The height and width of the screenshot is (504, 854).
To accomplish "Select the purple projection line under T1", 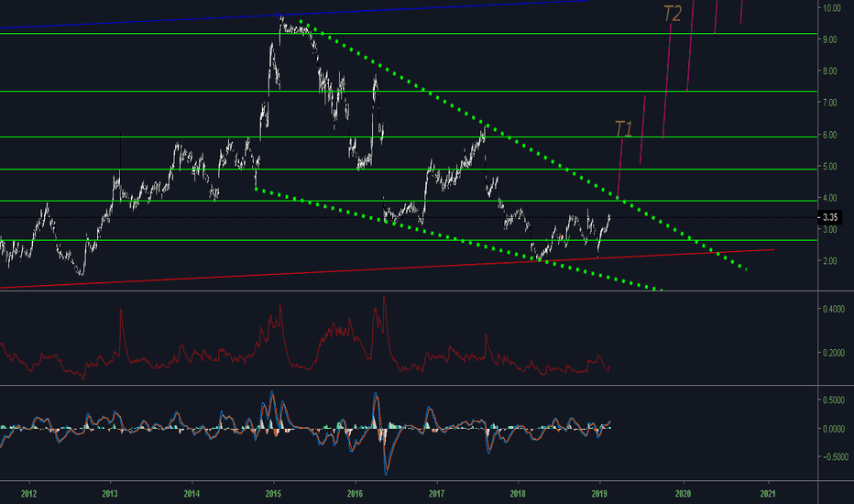I will (619, 168).
